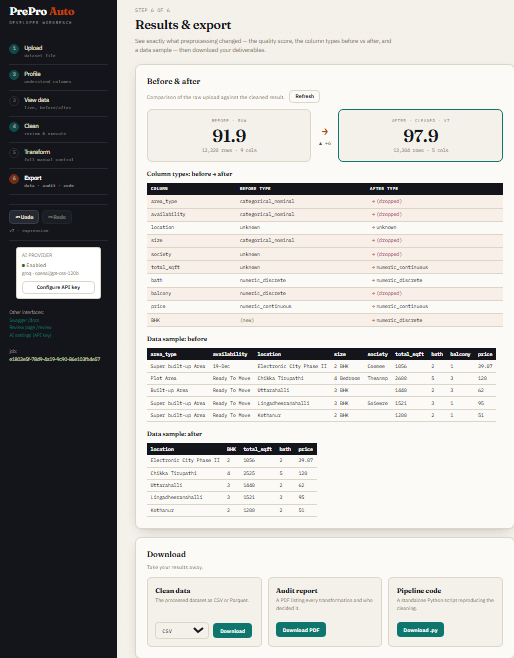Go to the Profile step

click(58, 77)
